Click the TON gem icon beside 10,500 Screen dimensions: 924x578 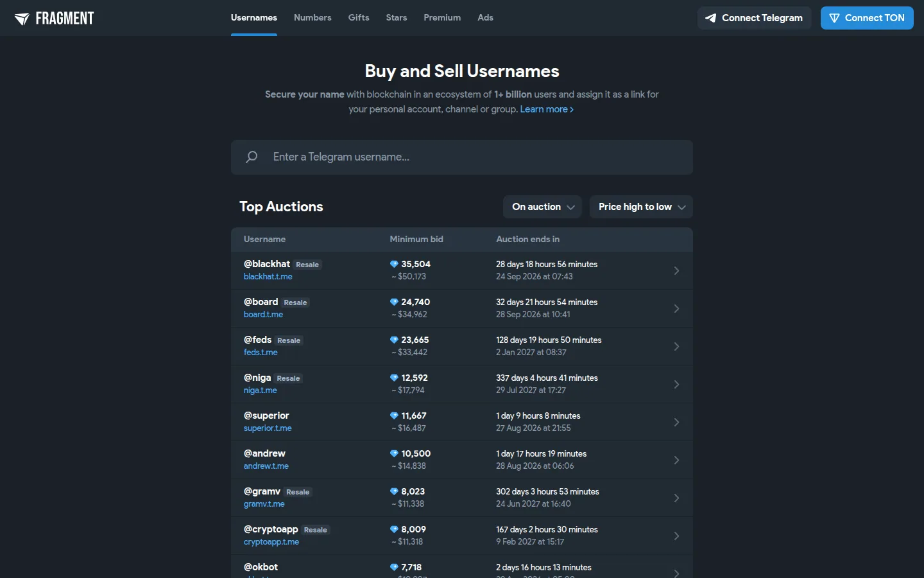pos(394,453)
